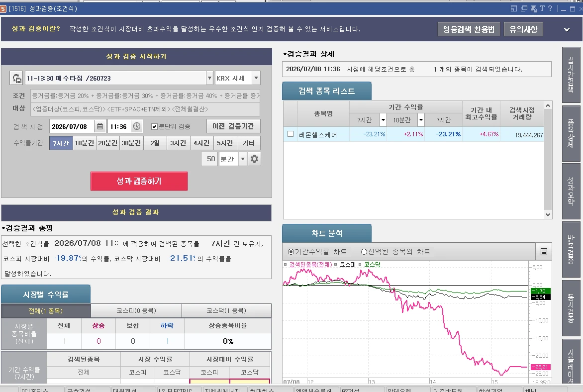Image resolution: width=583 pixels, height=392 pixels.
Task: Open help question mark icon
Action: pos(550,8)
